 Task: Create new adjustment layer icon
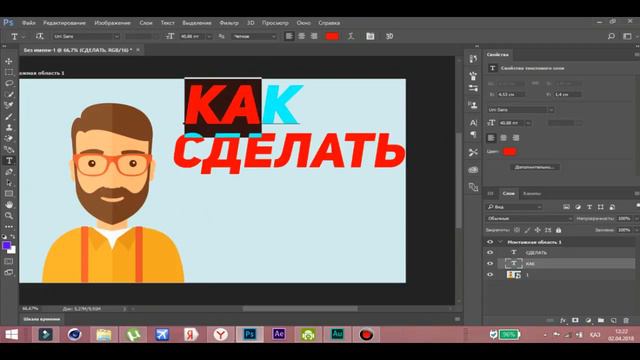[588, 320]
